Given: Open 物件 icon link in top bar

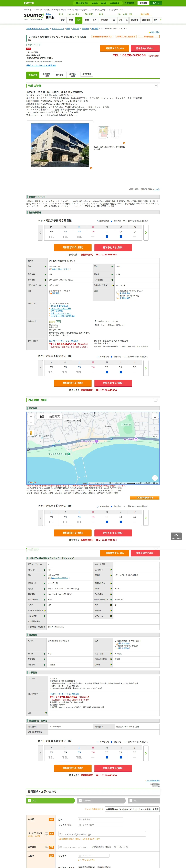Looking at the screenshot, I should [95, 3].
